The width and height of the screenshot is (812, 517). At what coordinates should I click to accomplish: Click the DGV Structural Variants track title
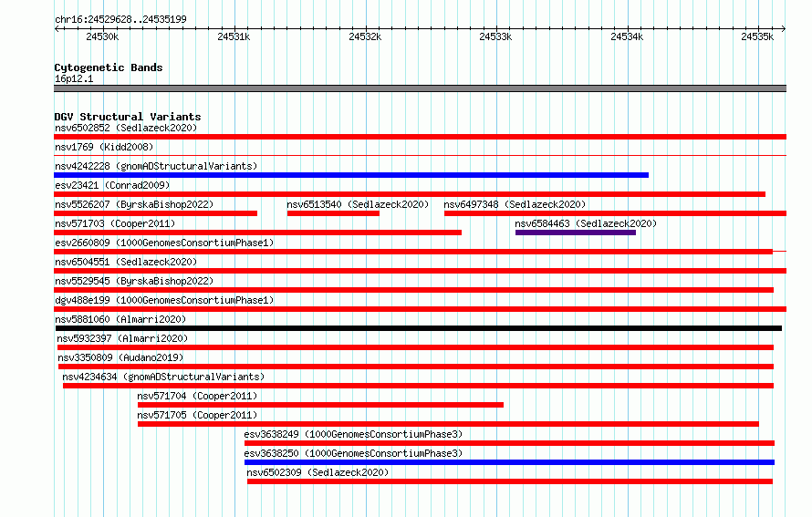(128, 117)
